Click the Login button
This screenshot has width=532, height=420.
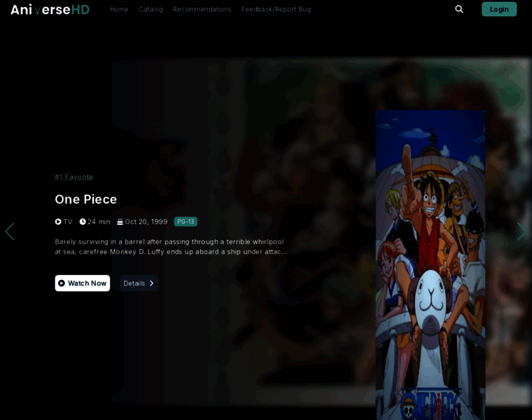(499, 9)
